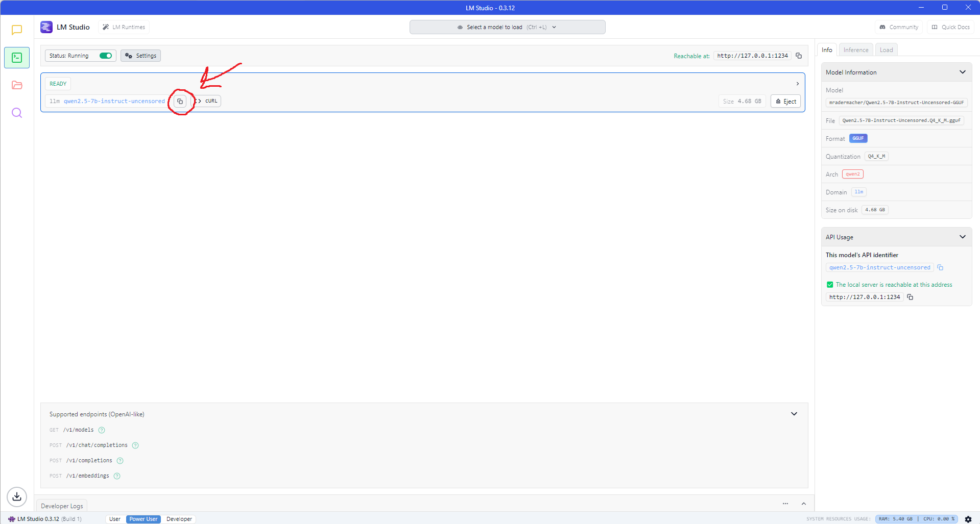Open Developer Logs more options ellipsis
The image size is (980, 524).
785,504
